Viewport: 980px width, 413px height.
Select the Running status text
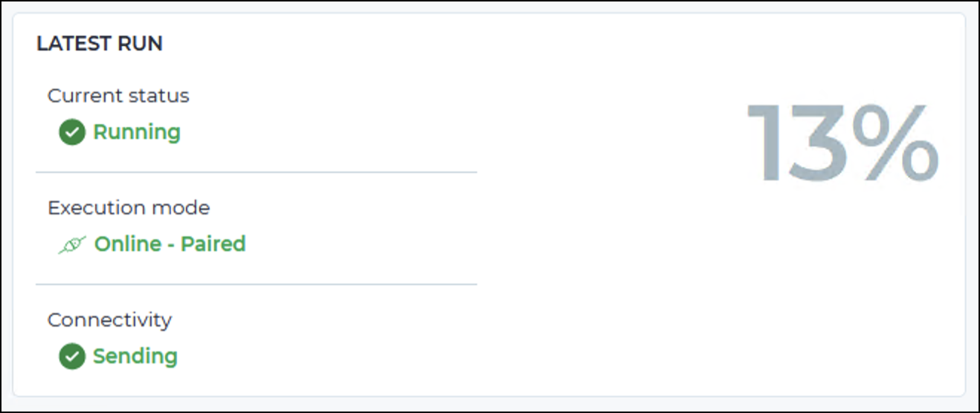click(137, 133)
